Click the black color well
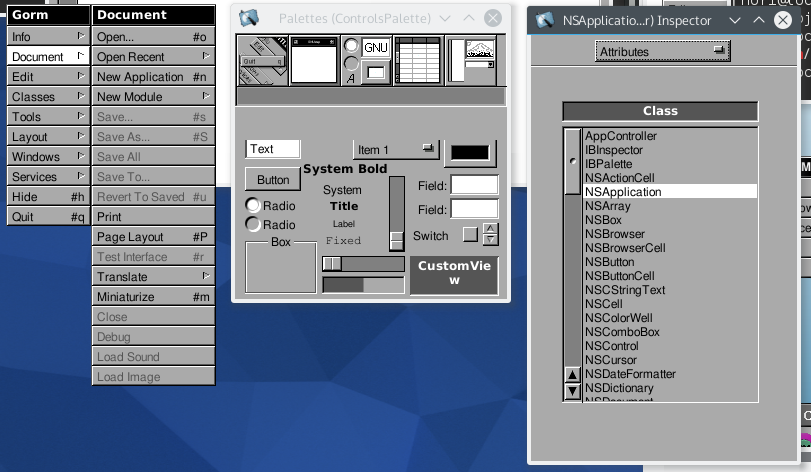The width and height of the screenshot is (811, 472). click(470, 153)
